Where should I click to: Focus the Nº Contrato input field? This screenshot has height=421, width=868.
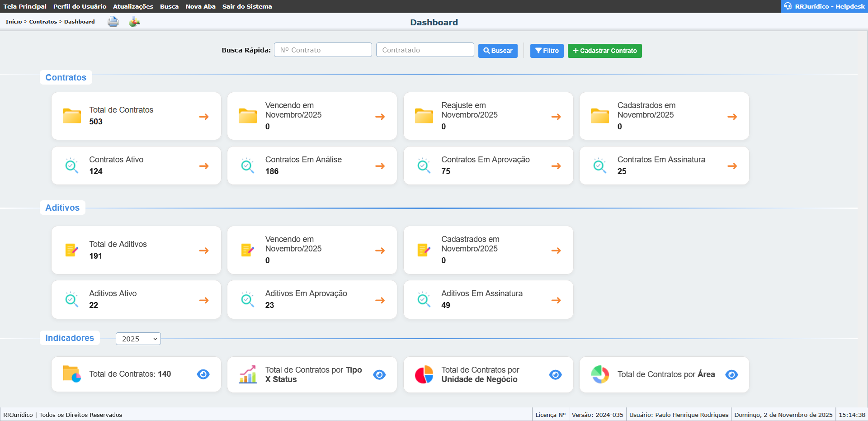click(323, 50)
